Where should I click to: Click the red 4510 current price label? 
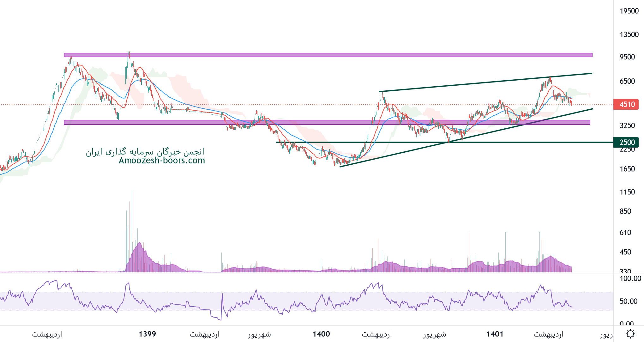pos(626,104)
